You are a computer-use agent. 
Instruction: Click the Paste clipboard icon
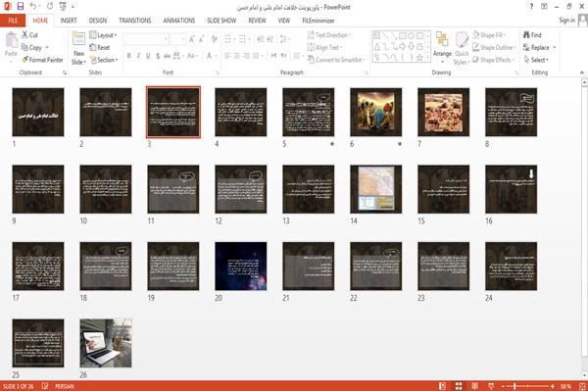tap(11, 40)
